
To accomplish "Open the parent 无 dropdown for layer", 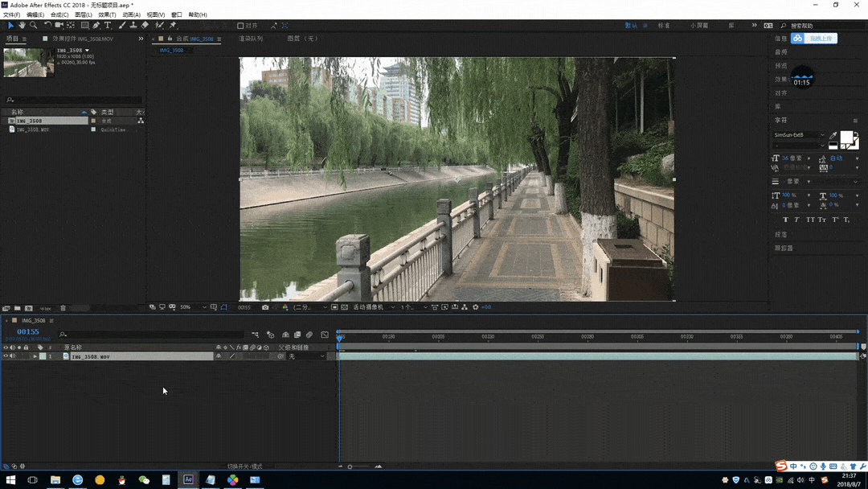I will point(306,356).
